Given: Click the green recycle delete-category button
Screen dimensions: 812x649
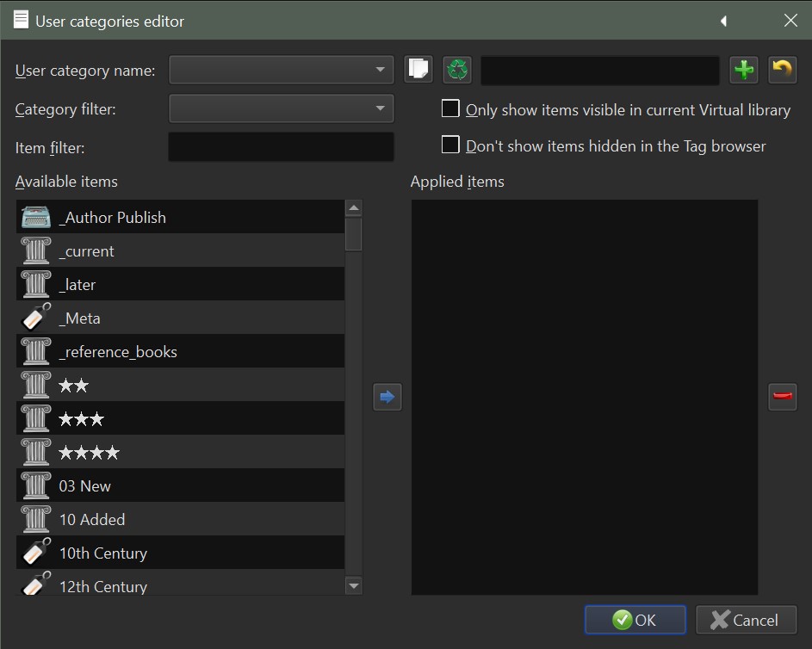Looking at the screenshot, I should (457, 70).
